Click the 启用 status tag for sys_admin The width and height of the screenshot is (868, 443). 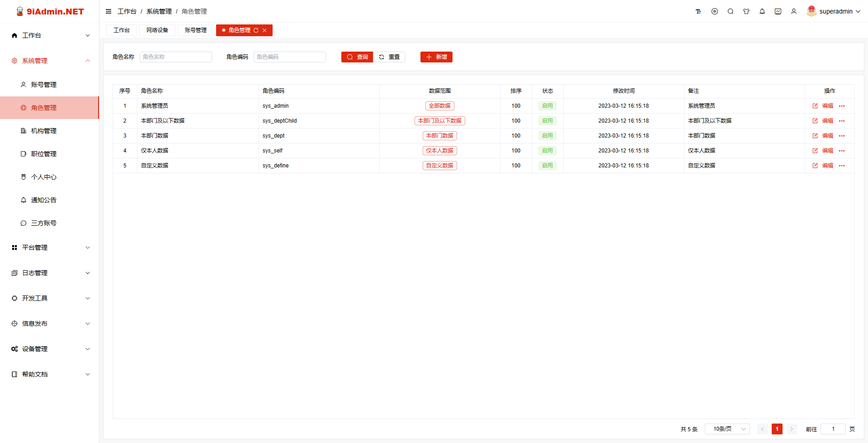click(x=547, y=105)
